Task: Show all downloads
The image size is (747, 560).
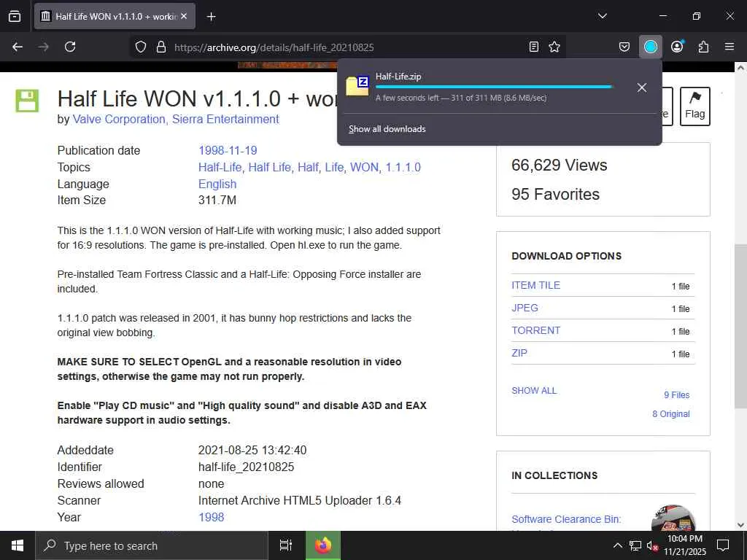Action: [387, 129]
